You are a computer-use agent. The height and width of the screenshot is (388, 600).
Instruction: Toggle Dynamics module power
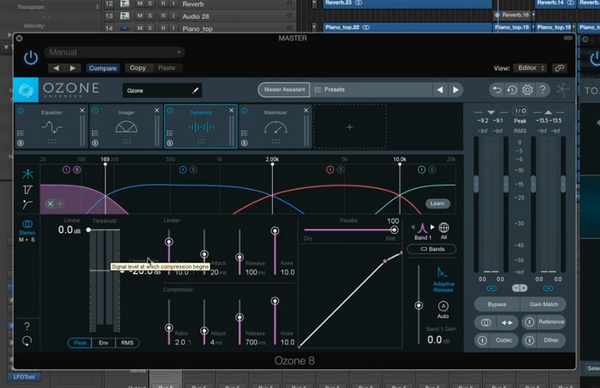[x=170, y=111]
